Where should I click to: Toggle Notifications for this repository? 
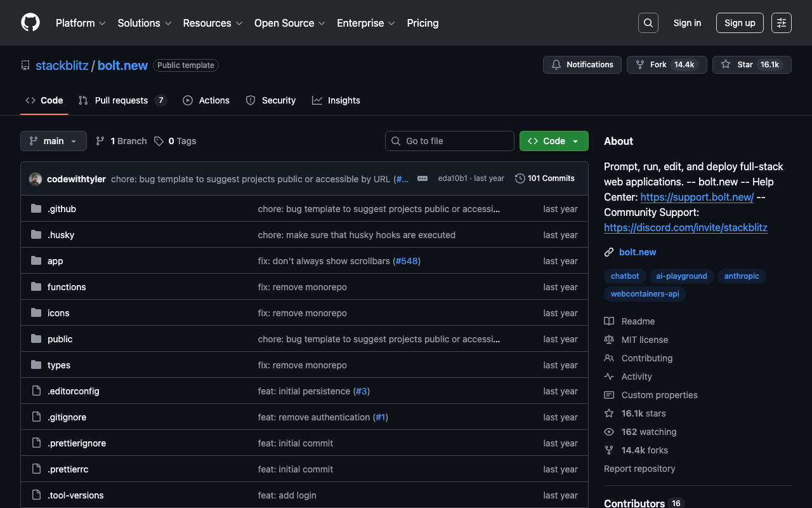[x=582, y=65]
